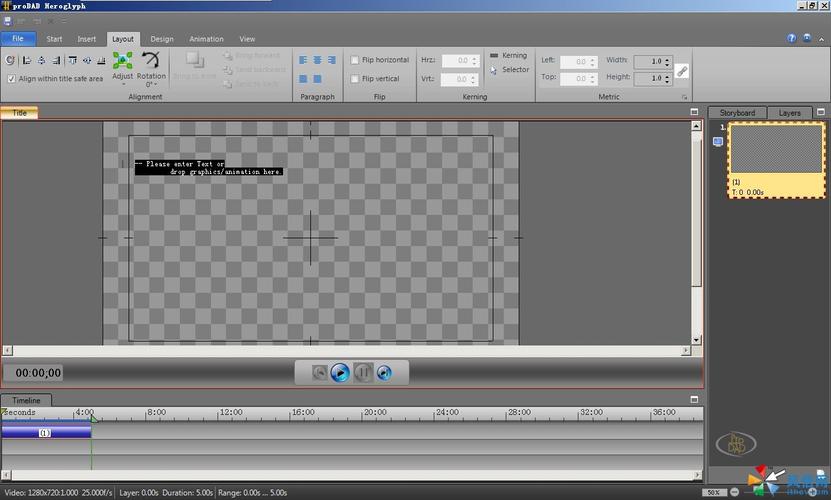Image resolution: width=831 pixels, height=500 pixels.
Task: Open the Layers panel tab
Action: (789, 113)
